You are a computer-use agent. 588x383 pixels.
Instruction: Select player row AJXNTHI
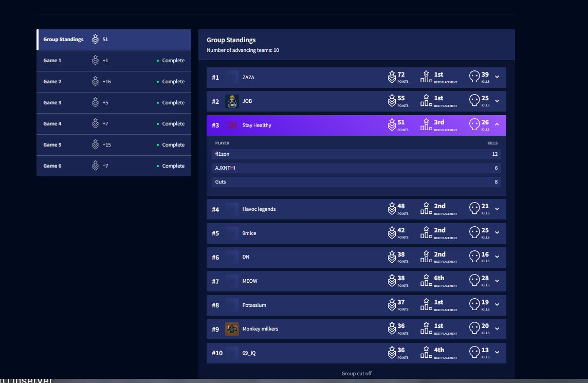356,168
